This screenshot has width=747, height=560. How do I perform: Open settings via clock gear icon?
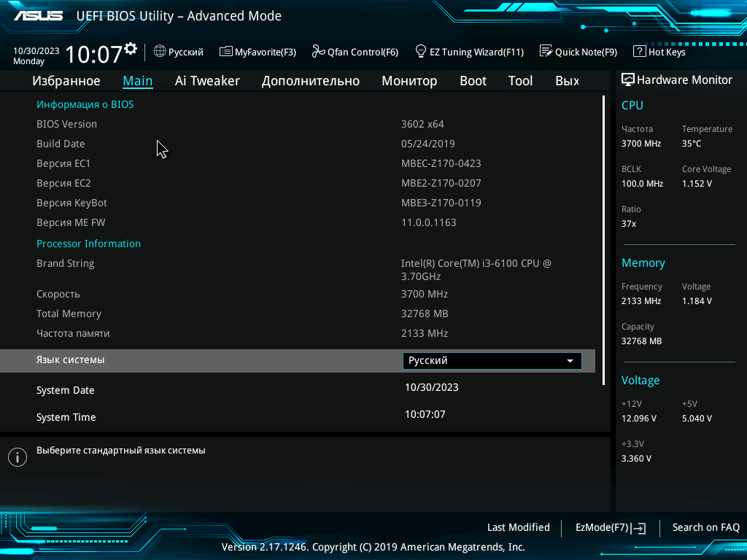(x=131, y=49)
